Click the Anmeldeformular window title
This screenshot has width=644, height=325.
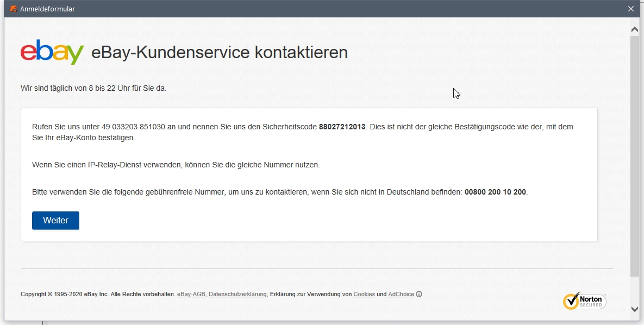coord(47,9)
